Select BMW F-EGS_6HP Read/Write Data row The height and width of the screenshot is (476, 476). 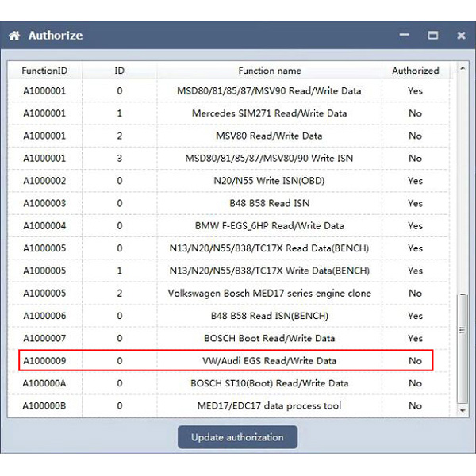click(x=228, y=225)
